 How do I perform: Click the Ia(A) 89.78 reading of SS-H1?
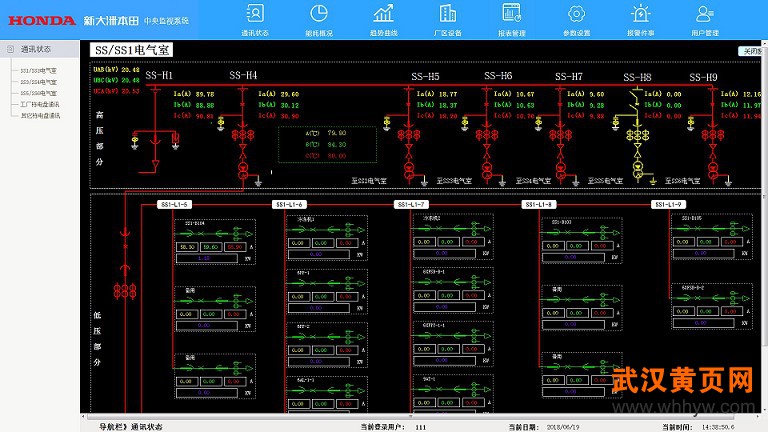tap(194, 94)
